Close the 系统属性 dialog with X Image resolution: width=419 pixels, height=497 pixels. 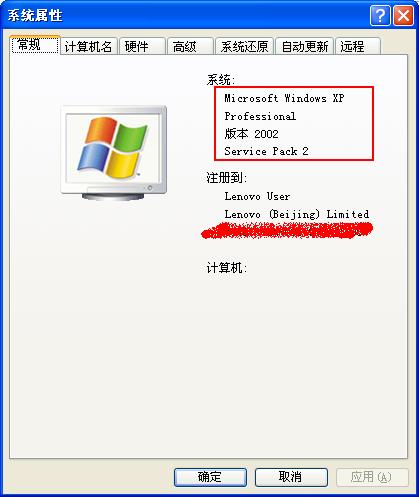click(x=403, y=15)
